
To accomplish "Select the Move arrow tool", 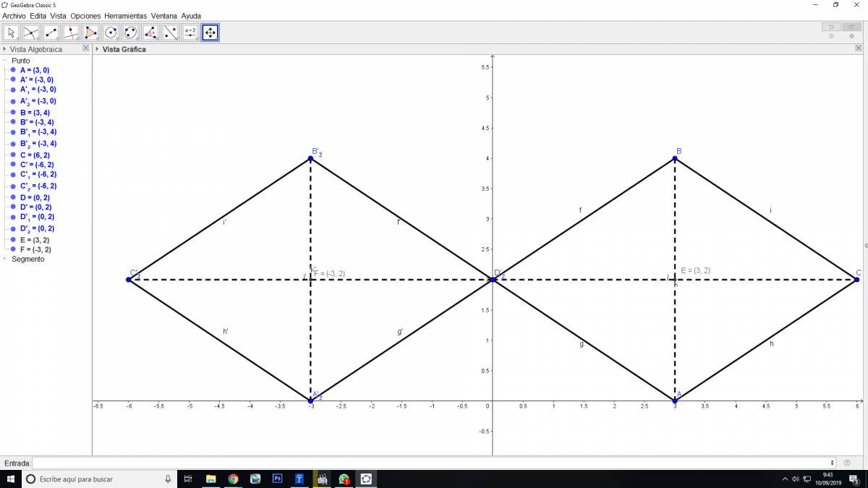I will point(12,33).
